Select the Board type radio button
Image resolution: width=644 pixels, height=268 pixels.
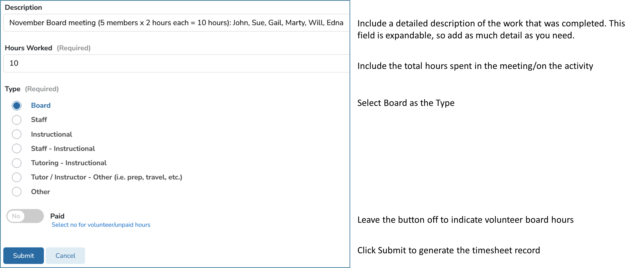point(16,106)
